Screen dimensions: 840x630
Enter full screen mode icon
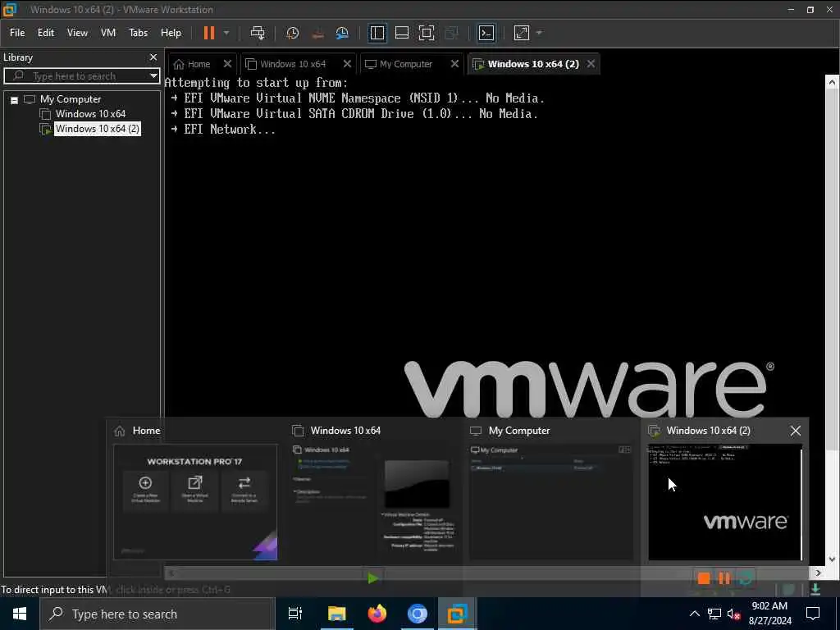click(427, 33)
